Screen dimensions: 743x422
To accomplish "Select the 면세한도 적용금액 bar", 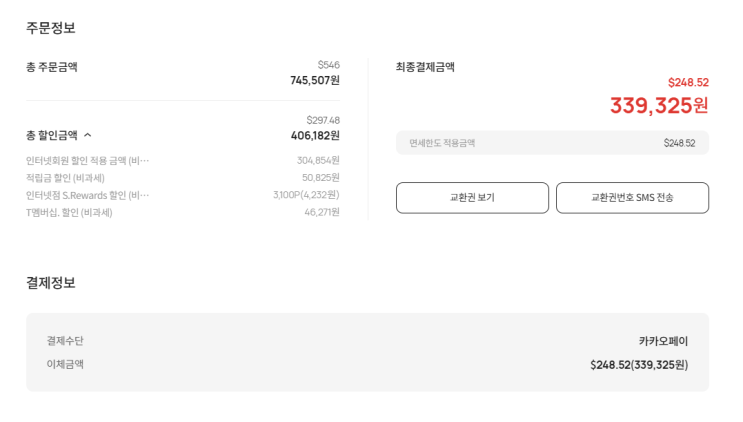I will (x=552, y=143).
